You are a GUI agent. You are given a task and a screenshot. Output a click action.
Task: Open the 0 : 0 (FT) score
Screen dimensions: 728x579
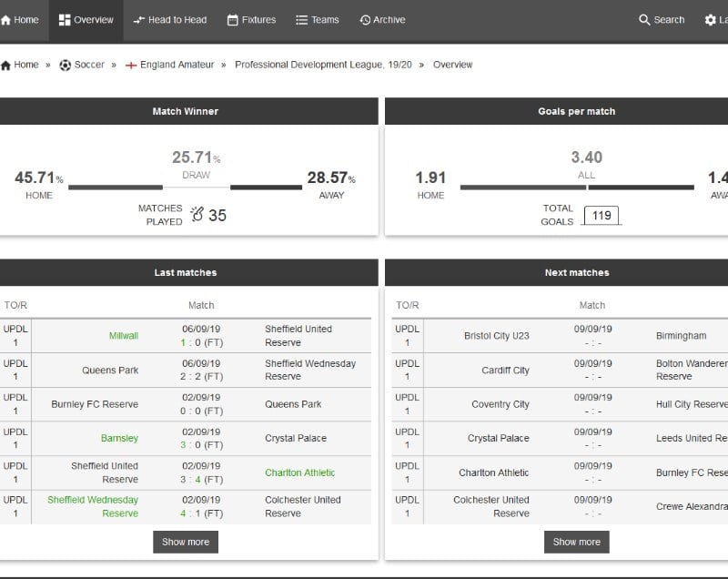(x=201, y=411)
